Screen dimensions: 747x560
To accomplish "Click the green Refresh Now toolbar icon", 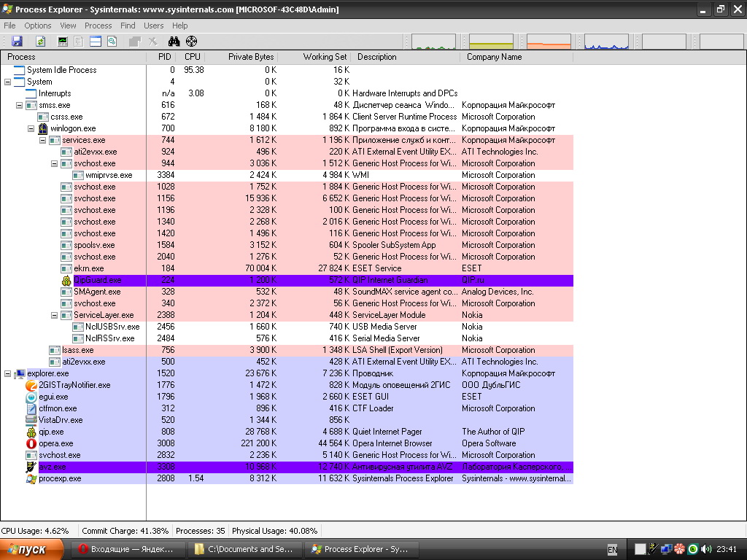I will tap(41, 42).
